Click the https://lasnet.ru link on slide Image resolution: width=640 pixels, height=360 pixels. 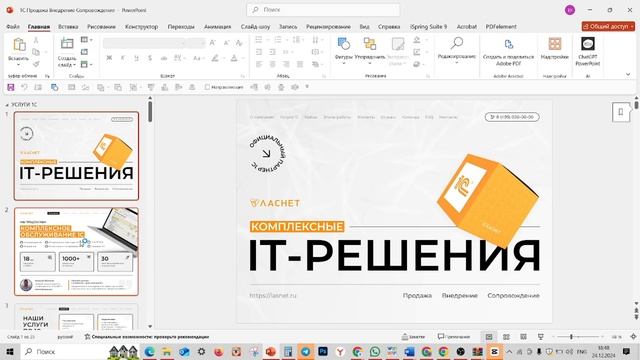click(x=273, y=296)
